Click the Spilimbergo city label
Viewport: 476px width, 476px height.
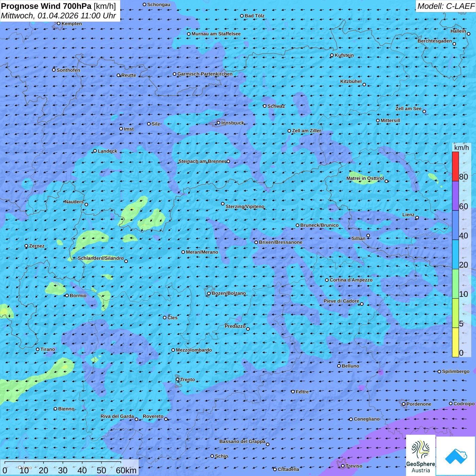[456, 371]
